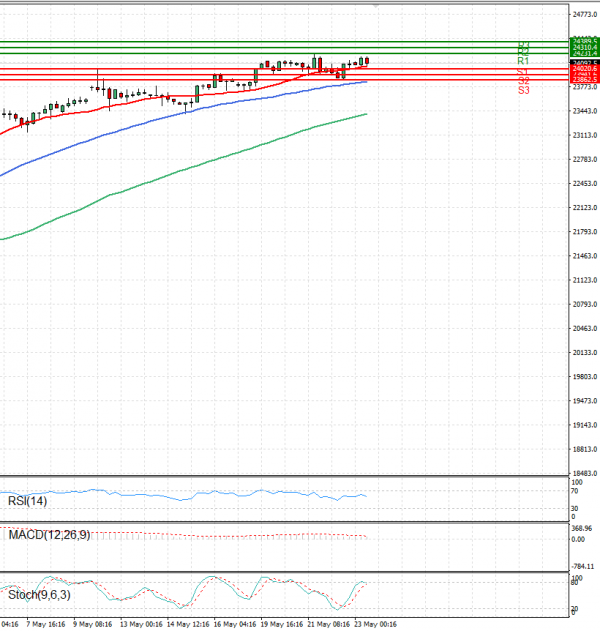Click the 20793.0 price scale value

(585, 304)
